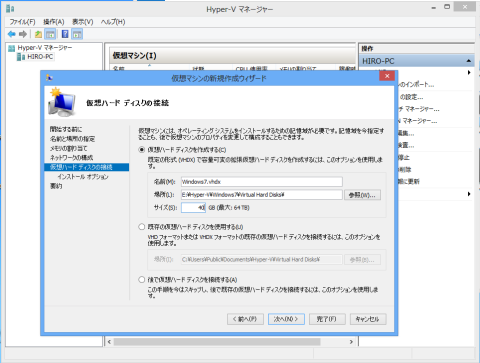This screenshot has width=480, height=363.
Task: Click the 操作 pane title
Action: point(367,49)
